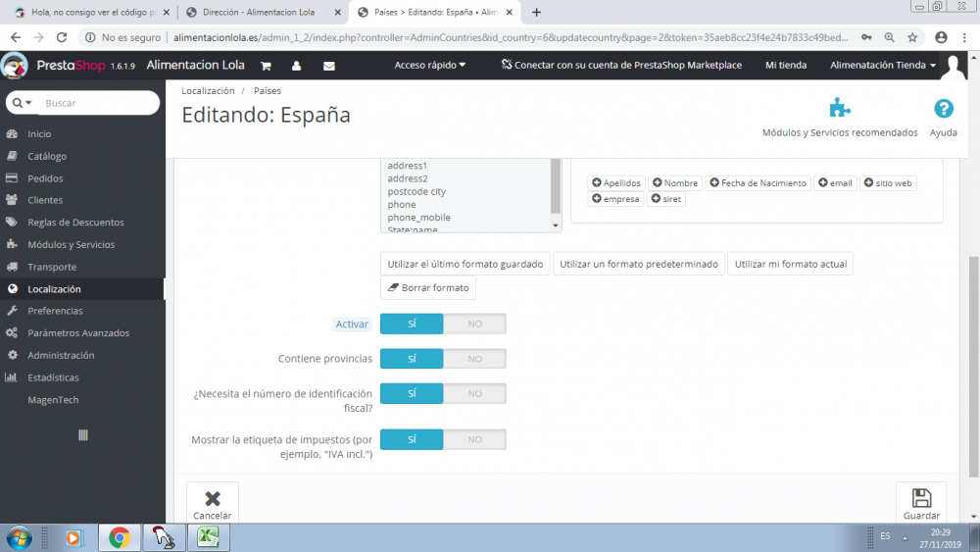Reload the browser page
980x552 pixels.
pyautogui.click(x=61, y=37)
